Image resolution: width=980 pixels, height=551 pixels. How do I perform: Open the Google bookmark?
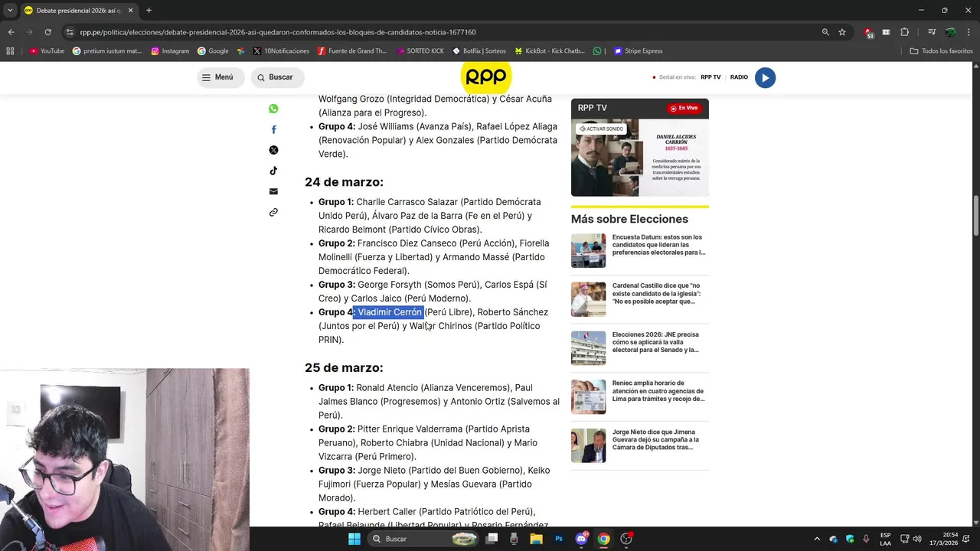pos(213,51)
